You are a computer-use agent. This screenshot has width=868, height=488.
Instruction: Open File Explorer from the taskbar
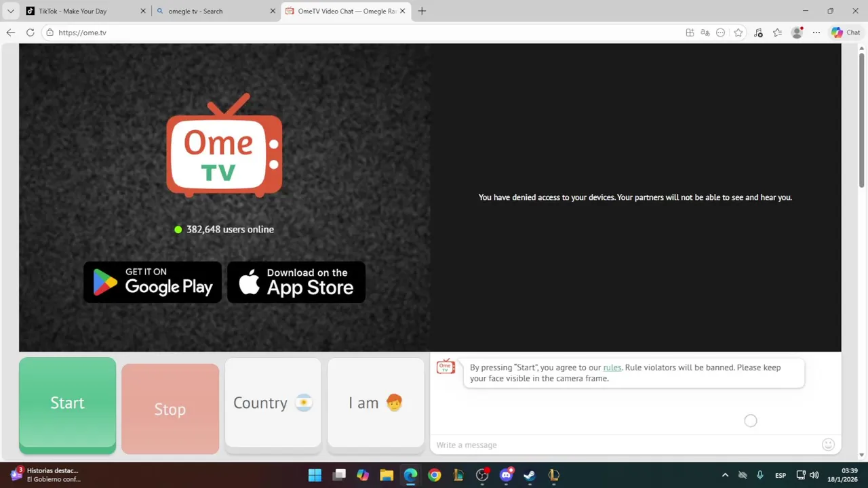[x=387, y=475]
